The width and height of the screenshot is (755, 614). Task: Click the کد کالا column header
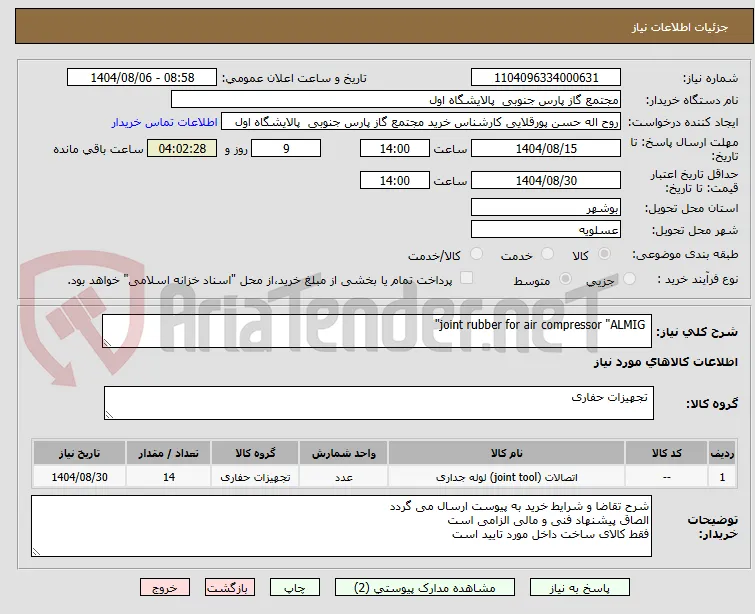pos(666,453)
